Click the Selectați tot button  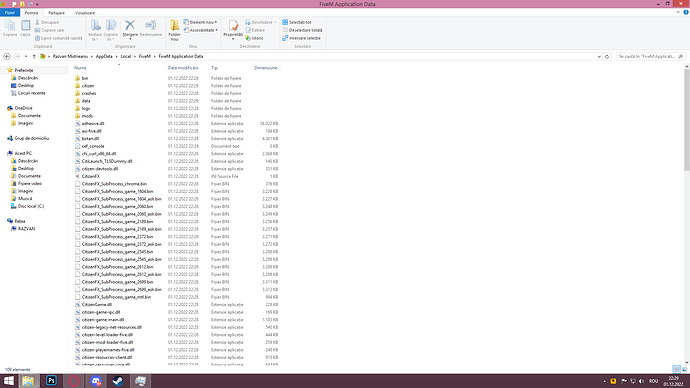pyautogui.click(x=297, y=22)
